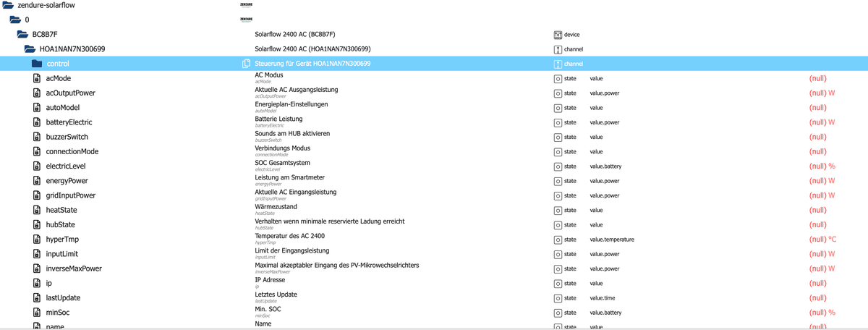Select the buzzerSwitch tree row
Viewport: 868px width, 330px height.
(x=434, y=137)
